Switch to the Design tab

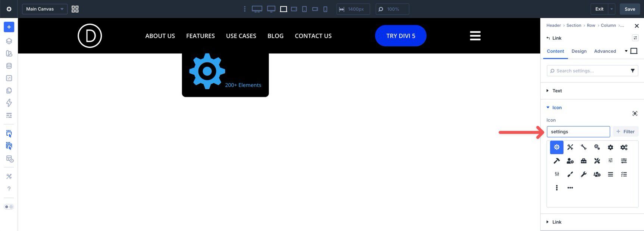click(x=579, y=51)
